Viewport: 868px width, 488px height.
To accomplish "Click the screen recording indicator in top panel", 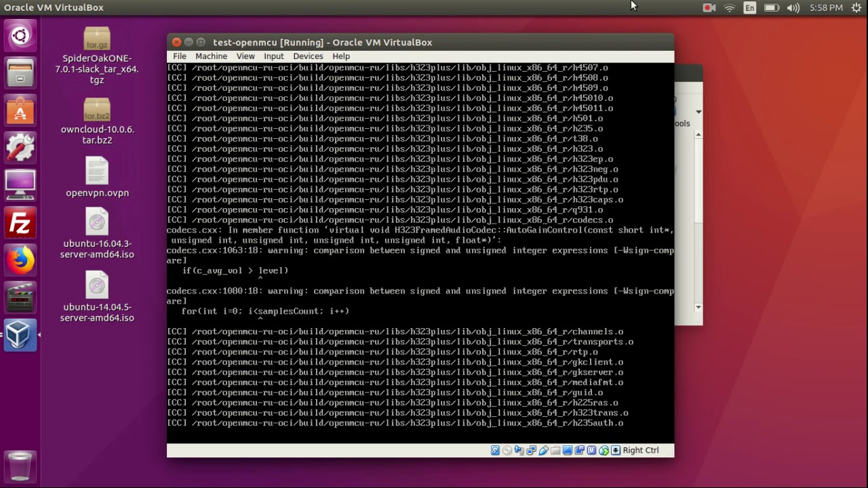I will coord(709,8).
